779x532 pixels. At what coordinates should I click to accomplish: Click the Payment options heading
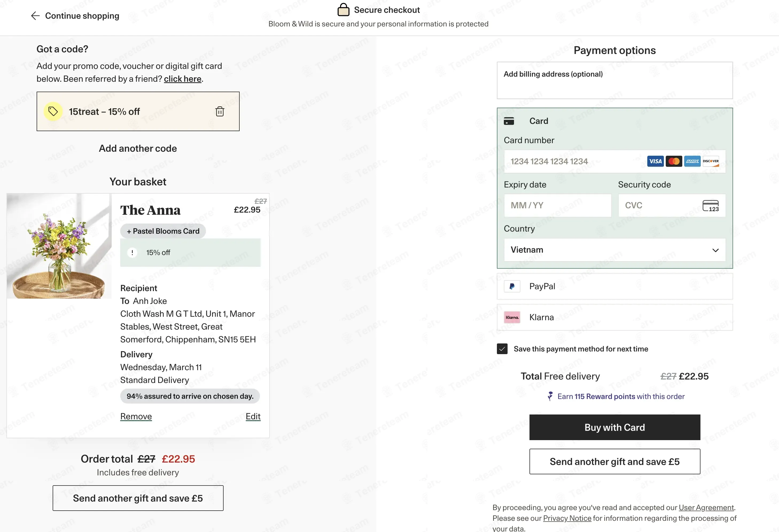click(x=615, y=50)
